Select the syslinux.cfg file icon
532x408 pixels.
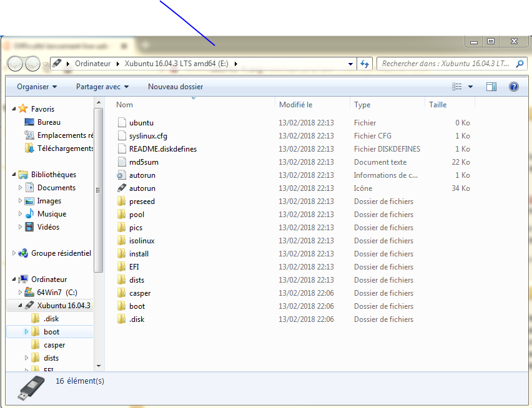122,135
